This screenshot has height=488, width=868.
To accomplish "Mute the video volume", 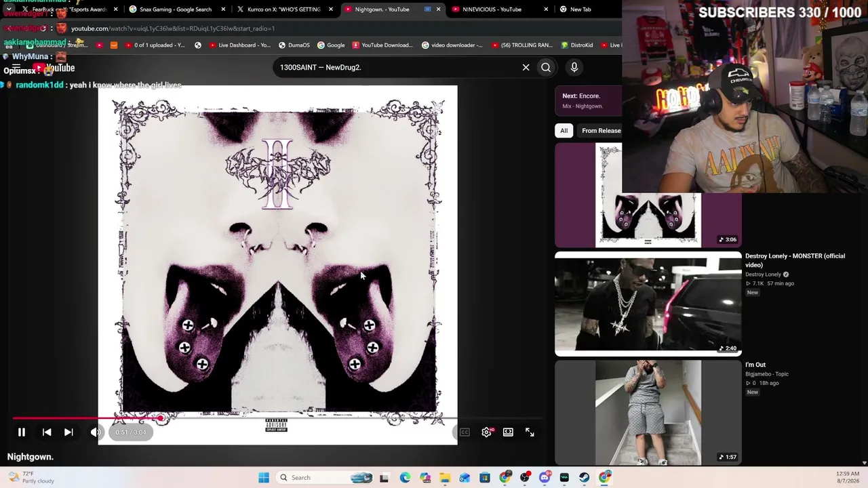I will pyautogui.click(x=96, y=432).
